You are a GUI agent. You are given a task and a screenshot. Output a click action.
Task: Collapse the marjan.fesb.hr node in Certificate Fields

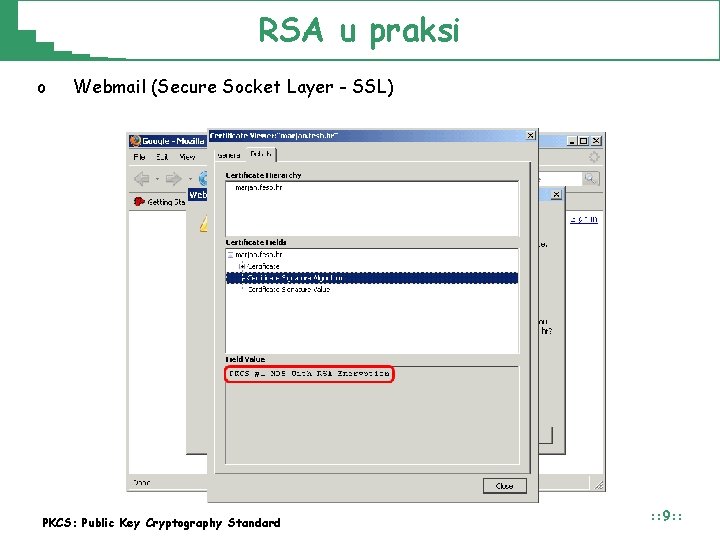coord(230,254)
